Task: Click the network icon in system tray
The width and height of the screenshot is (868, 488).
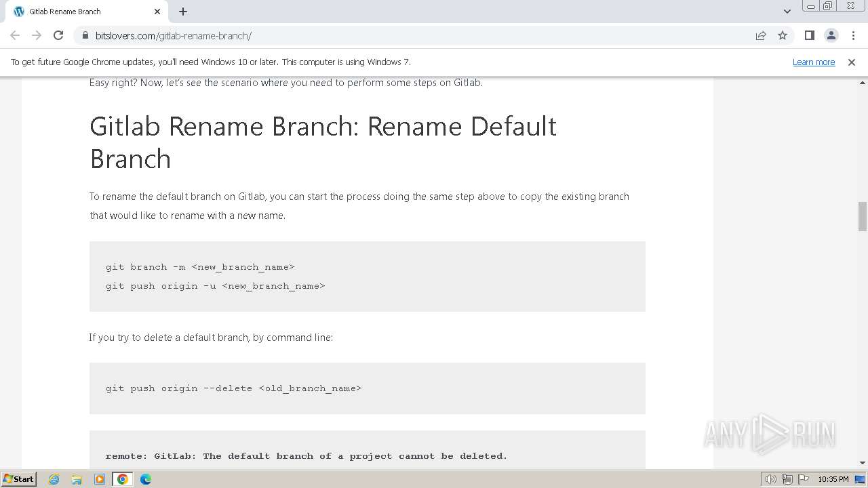Action: pyautogui.click(x=787, y=479)
